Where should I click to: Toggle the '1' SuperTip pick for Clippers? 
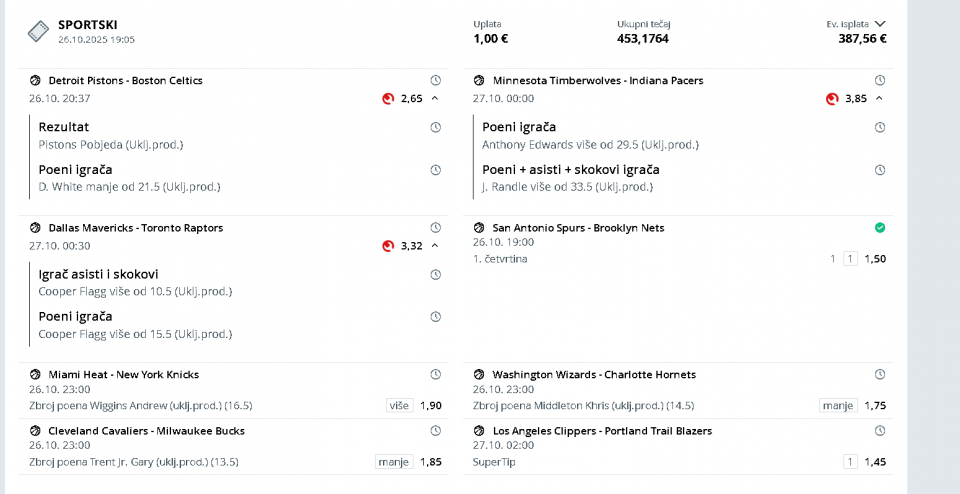(x=851, y=461)
